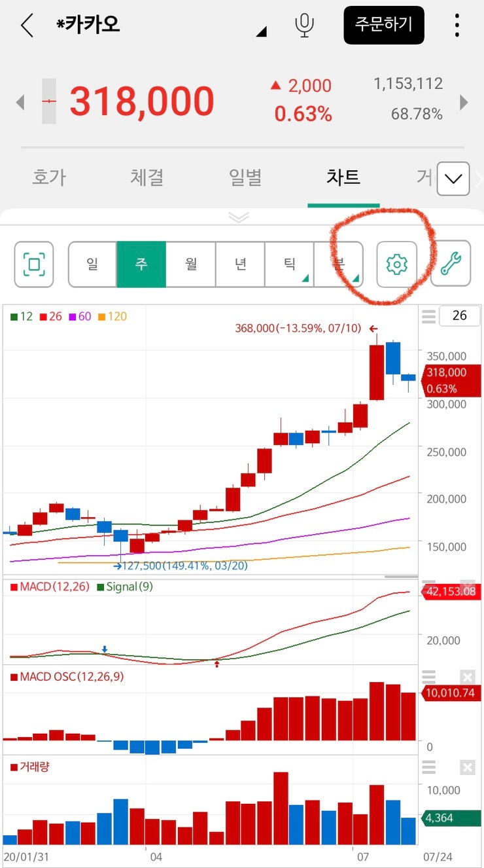Tap the 거래량 volume label
484x868 pixels.
(29, 767)
